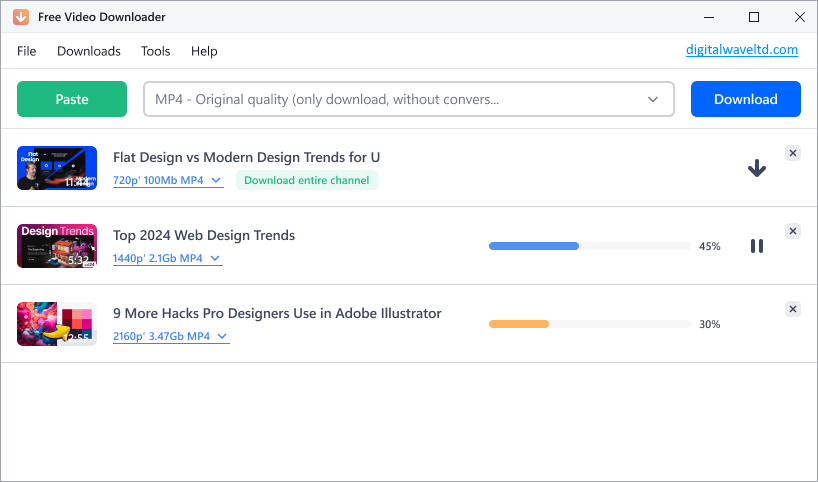Click the Download entire channel tag
Screen dimensions: 818x482
point(307,181)
